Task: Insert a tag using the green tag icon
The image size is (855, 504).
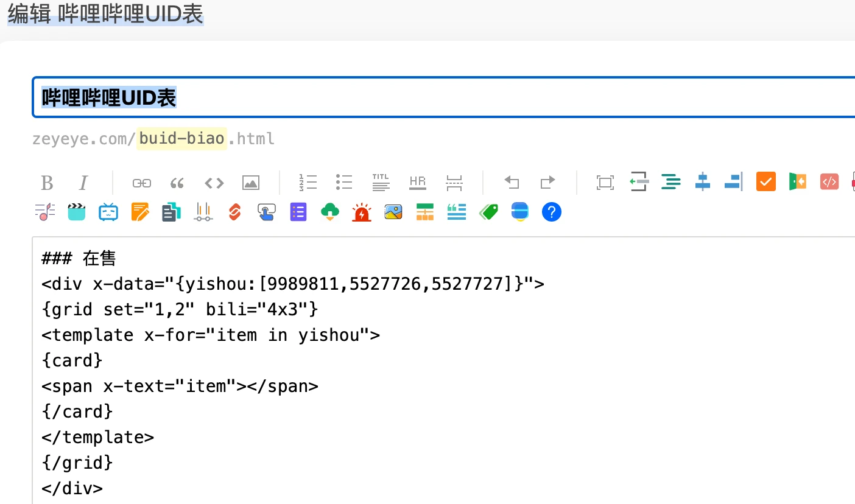Action: 488,212
